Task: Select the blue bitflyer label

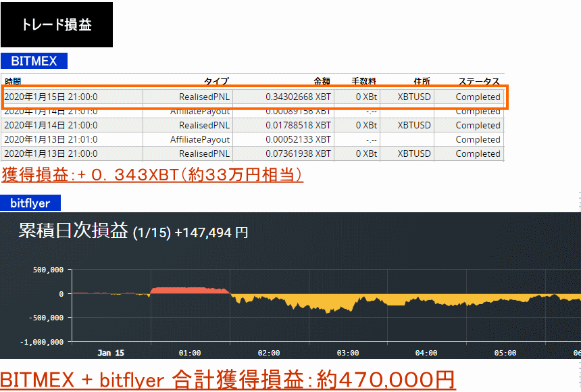Action: pos(30,202)
